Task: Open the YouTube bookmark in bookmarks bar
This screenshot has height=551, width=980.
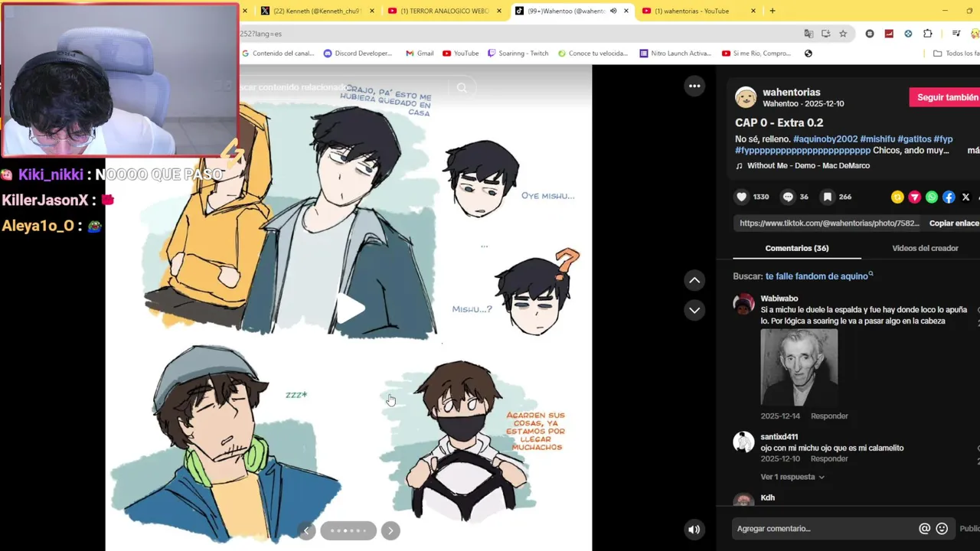Action: pyautogui.click(x=461, y=54)
